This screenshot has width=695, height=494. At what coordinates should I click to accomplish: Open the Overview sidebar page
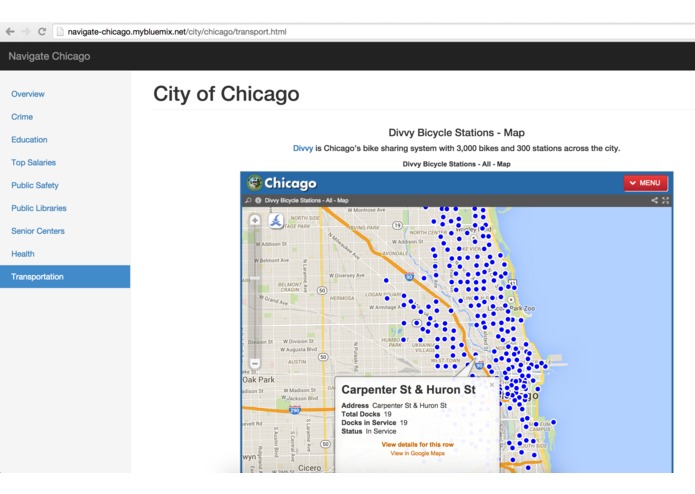28,94
